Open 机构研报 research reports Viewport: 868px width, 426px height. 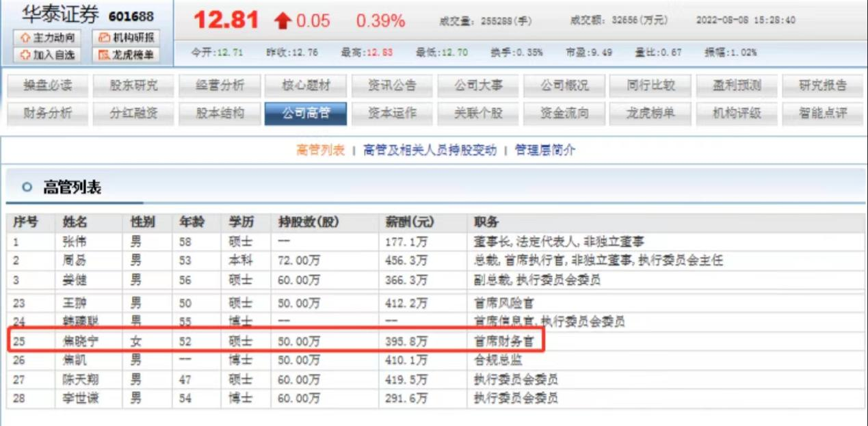pyautogui.click(x=127, y=38)
